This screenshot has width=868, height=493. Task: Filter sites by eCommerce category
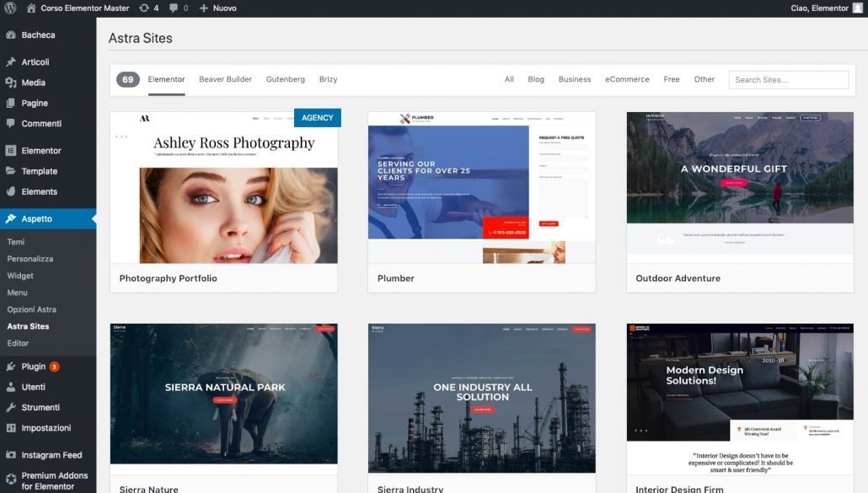pos(627,79)
